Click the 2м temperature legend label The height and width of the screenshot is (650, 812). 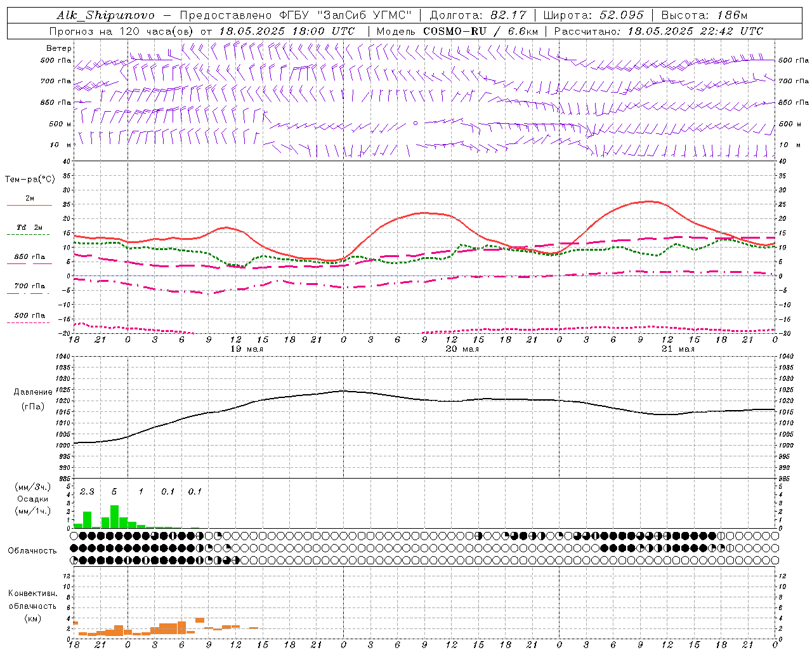(30, 199)
